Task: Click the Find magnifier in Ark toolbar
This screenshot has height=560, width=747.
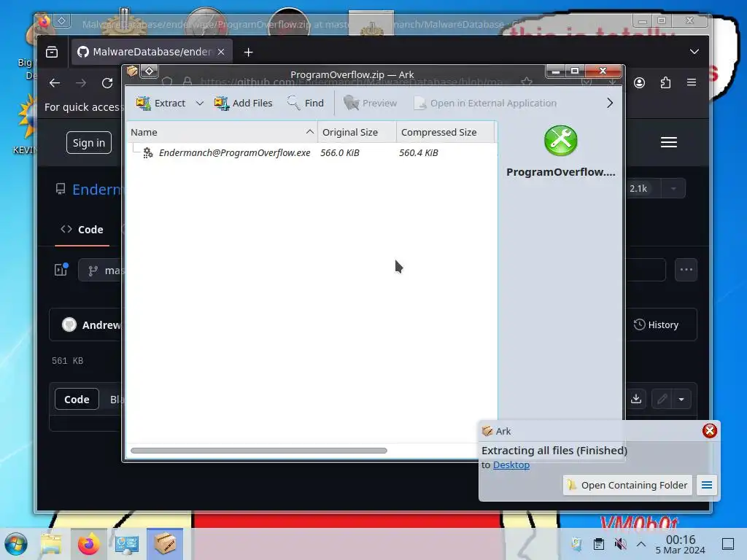Action: click(306, 103)
